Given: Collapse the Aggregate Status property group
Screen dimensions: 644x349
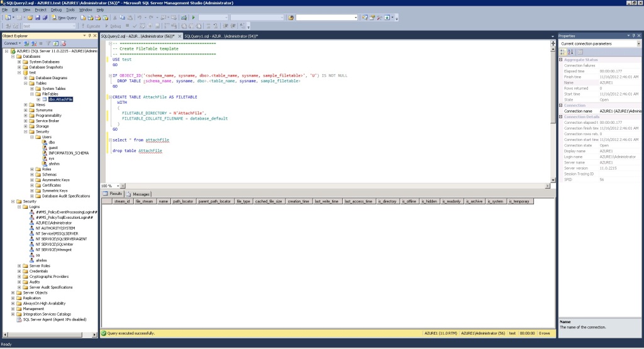Looking at the screenshot, I should click(561, 60).
